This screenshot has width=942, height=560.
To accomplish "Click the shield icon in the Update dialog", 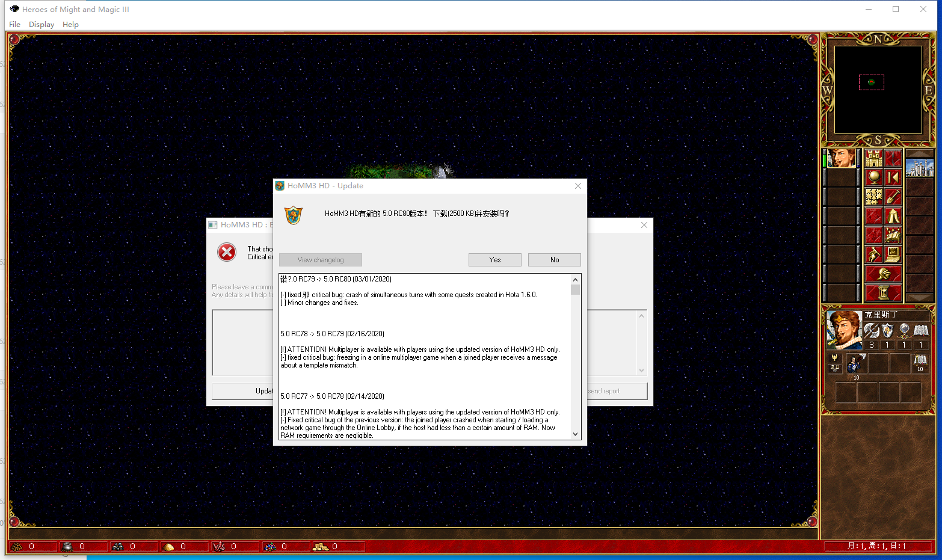I will [294, 215].
